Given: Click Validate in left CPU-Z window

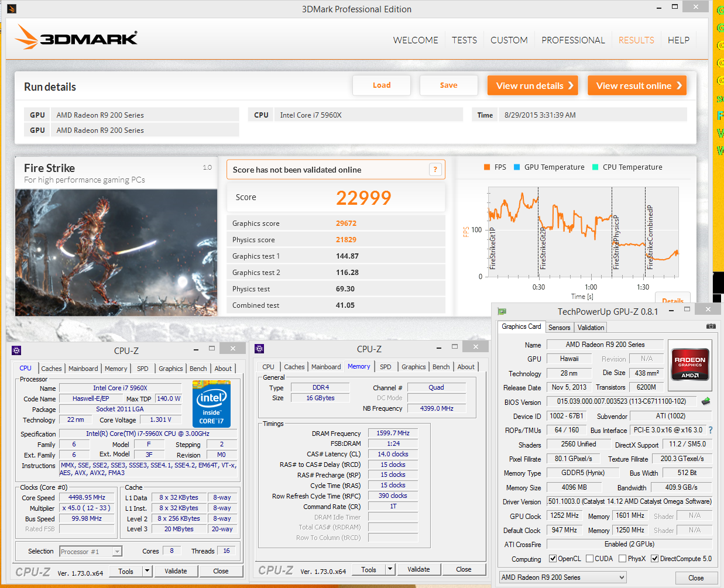Looking at the screenshot, I should [x=176, y=571].
